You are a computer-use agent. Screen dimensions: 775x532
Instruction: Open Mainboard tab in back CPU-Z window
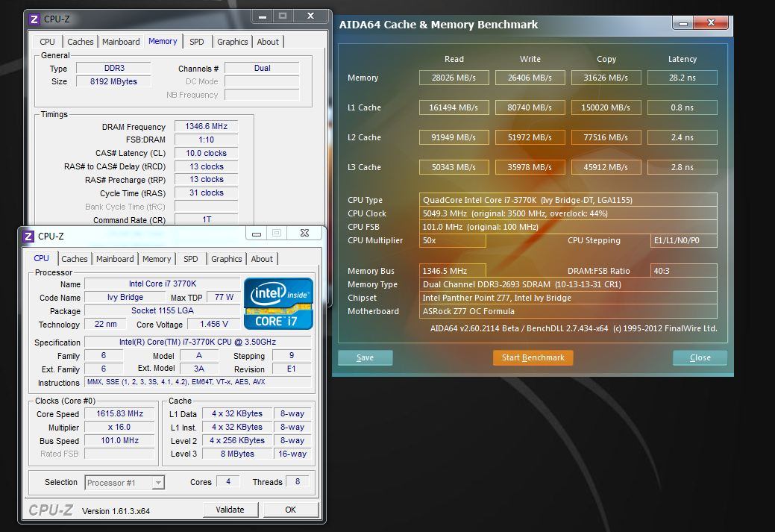[121, 42]
